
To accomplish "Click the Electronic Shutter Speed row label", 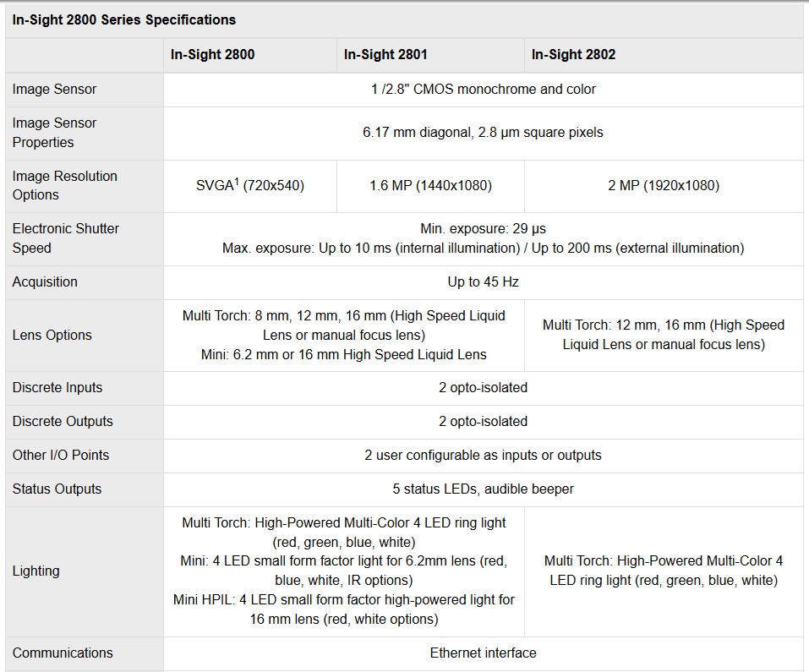I will pos(66,238).
